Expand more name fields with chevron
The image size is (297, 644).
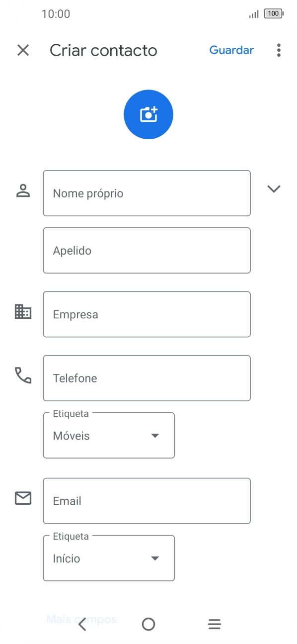click(274, 189)
